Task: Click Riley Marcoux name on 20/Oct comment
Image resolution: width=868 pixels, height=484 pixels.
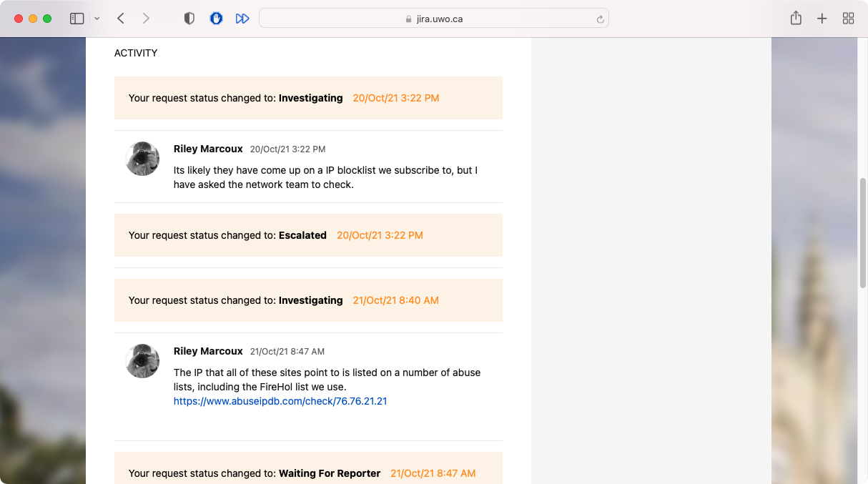Action: click(x=208, y=149)
